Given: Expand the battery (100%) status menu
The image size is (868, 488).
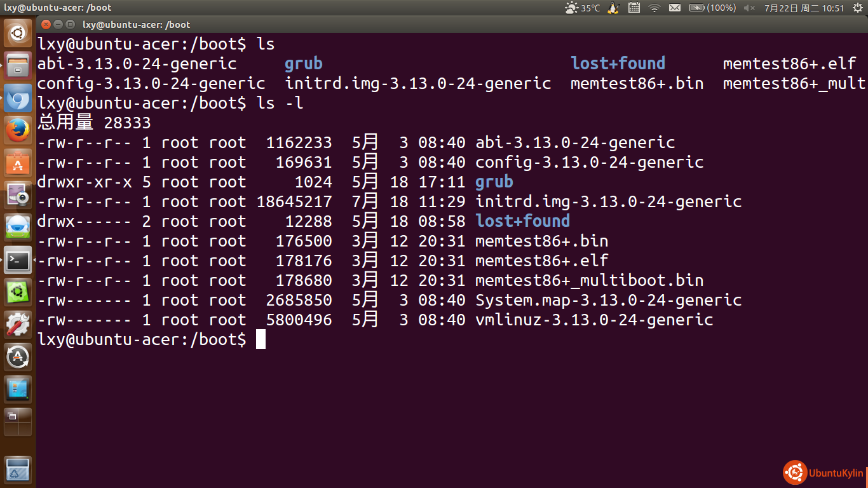Looking at the screenshot, I should click(712, 8).
